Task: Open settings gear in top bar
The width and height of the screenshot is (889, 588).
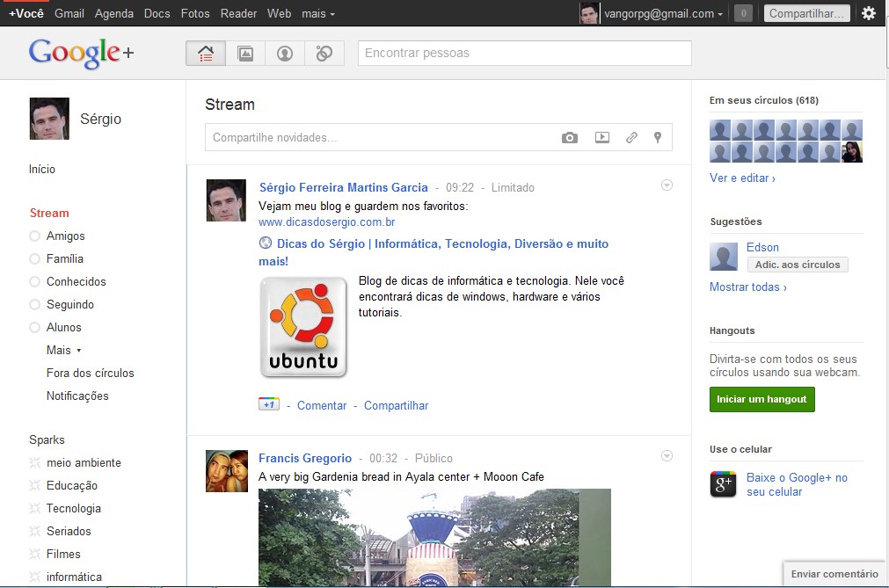Action: tap(869, 13)
